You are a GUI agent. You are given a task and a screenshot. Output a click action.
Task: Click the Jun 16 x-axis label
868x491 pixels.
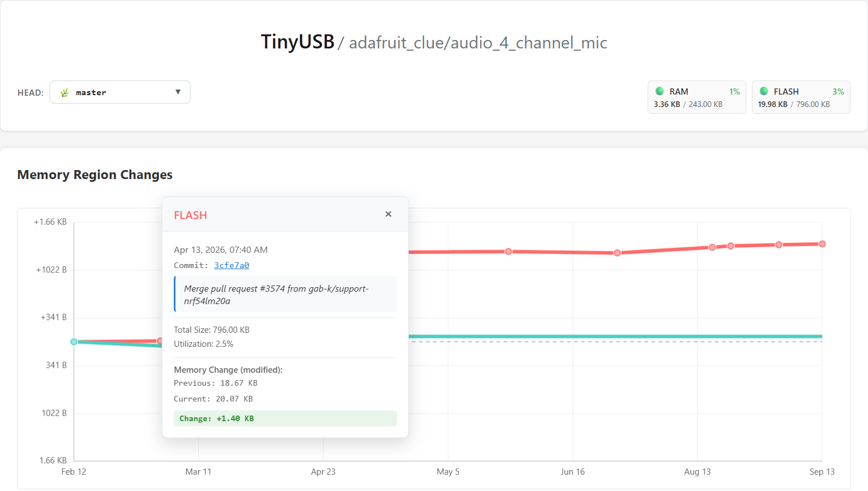click(573, 472)
